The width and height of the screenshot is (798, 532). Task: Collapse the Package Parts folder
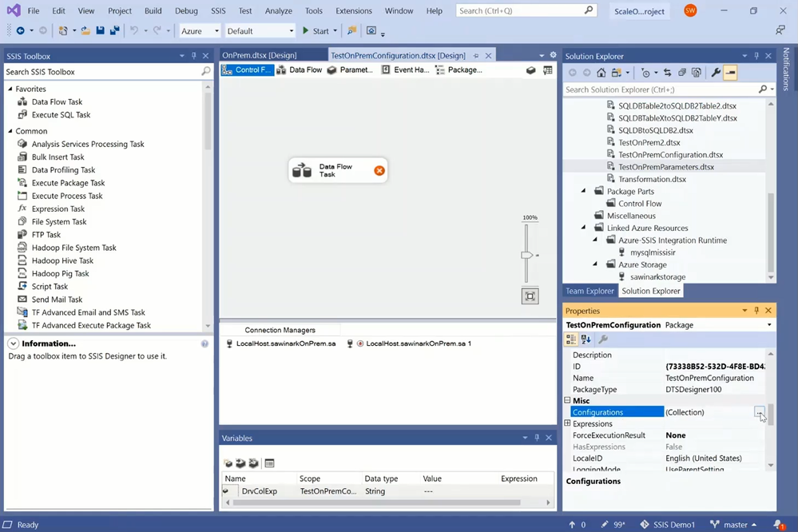tap(584, 191)
